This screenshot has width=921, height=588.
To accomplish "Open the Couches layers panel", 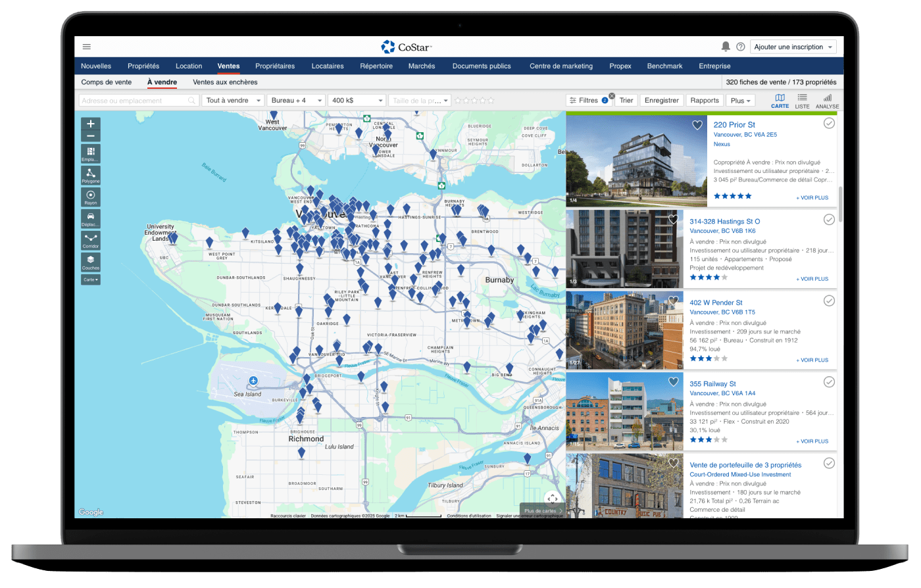I will [x=91, y=262].
